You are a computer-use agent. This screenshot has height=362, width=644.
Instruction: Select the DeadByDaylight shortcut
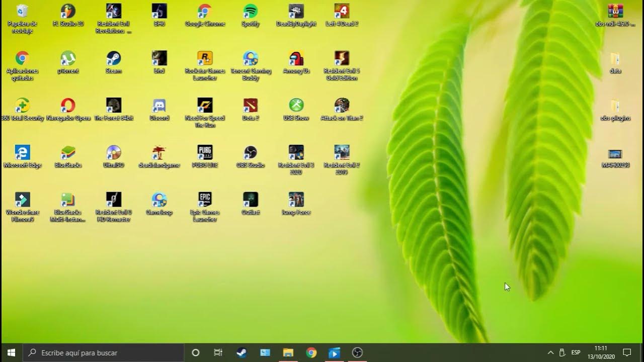[296, 15]
